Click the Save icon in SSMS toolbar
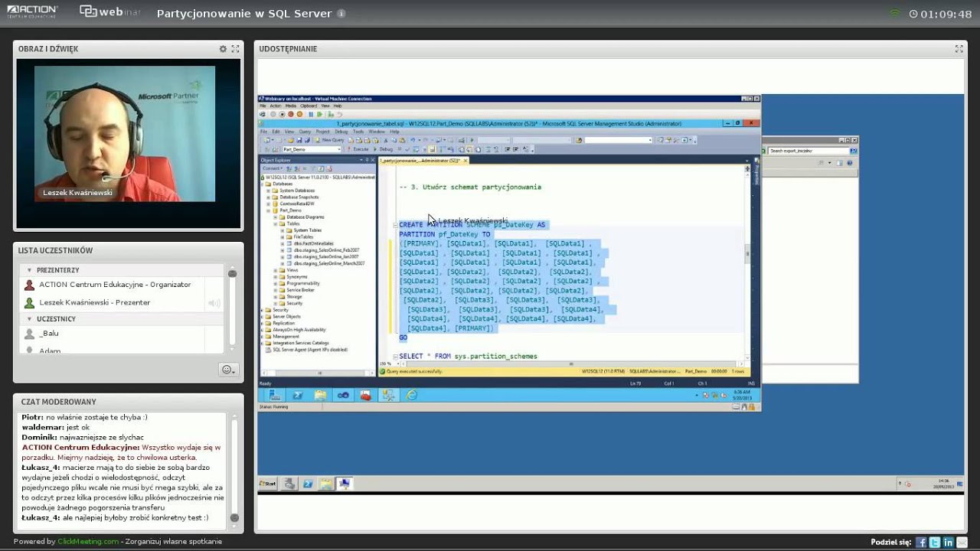Screen dimensions: 980x551 (x=299, y=140)
